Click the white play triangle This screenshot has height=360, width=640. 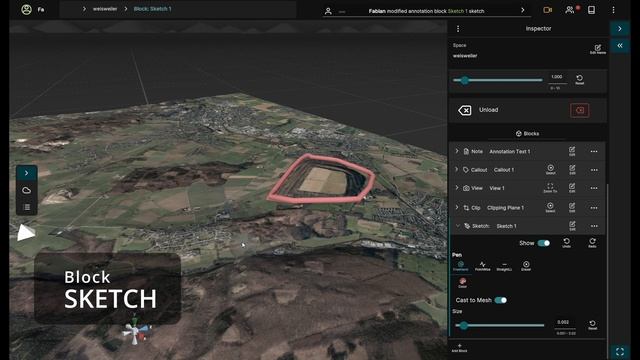pyautogui.click(x=26, y=233)
